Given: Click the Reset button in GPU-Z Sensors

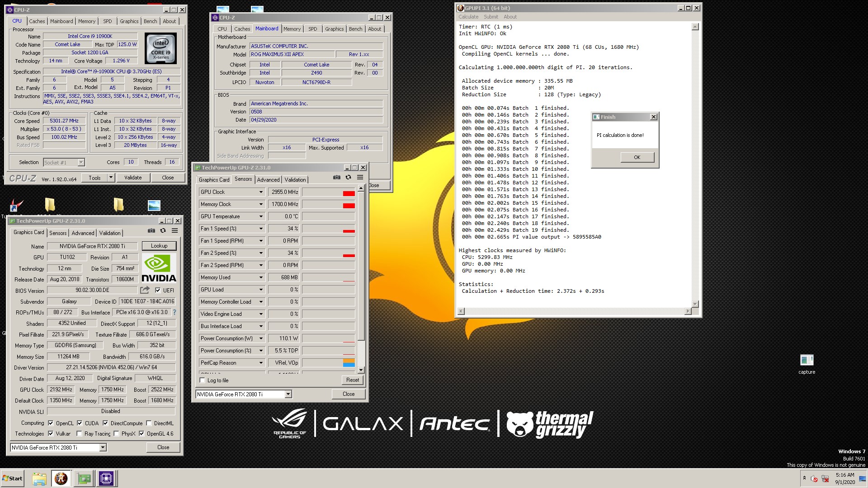Looking at the screenshot, I should coord(353,380).
